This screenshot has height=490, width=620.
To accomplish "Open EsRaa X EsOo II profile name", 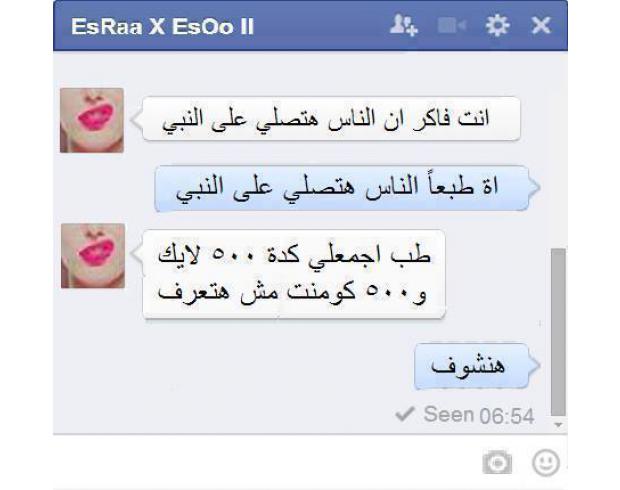I will [162, 27].
